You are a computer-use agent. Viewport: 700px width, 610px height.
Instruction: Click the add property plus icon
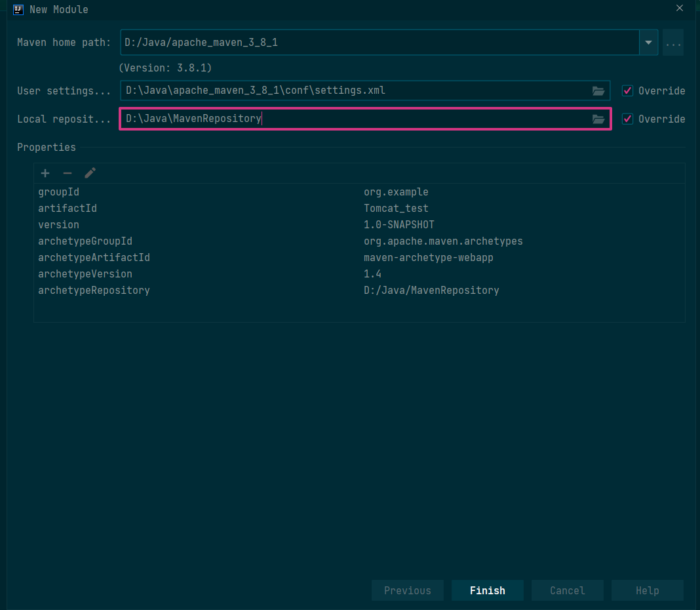45,173
